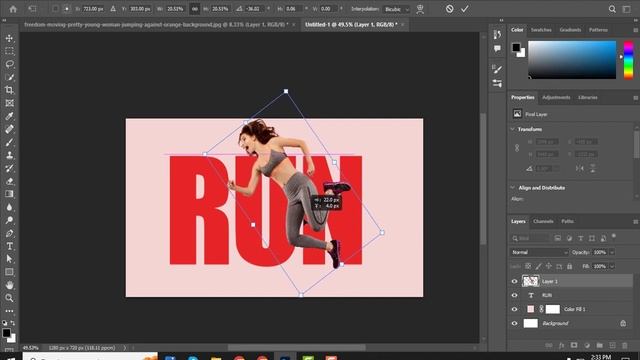Switch to the Adjustments tab
The height and width of the screenshot is (360, 640).
pyautogui.click(x=556, y=97)
